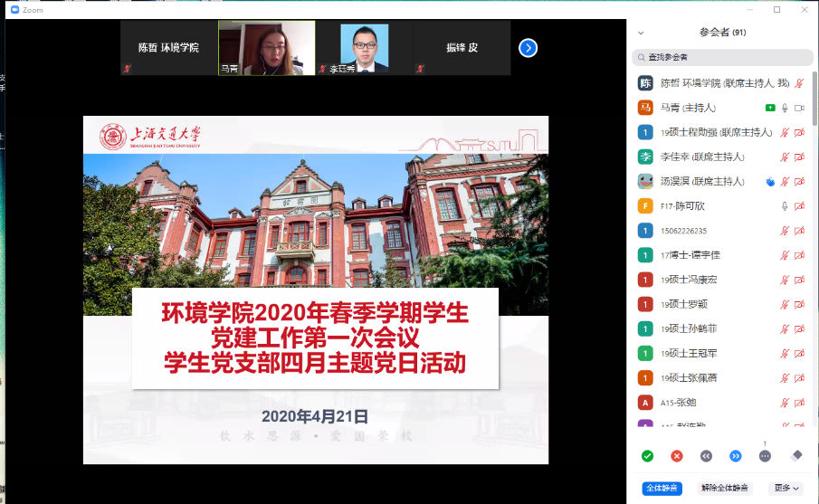Click the clear all feedback eraser icon
This screenshot has width=819, height=504.
tap(796, 455)
